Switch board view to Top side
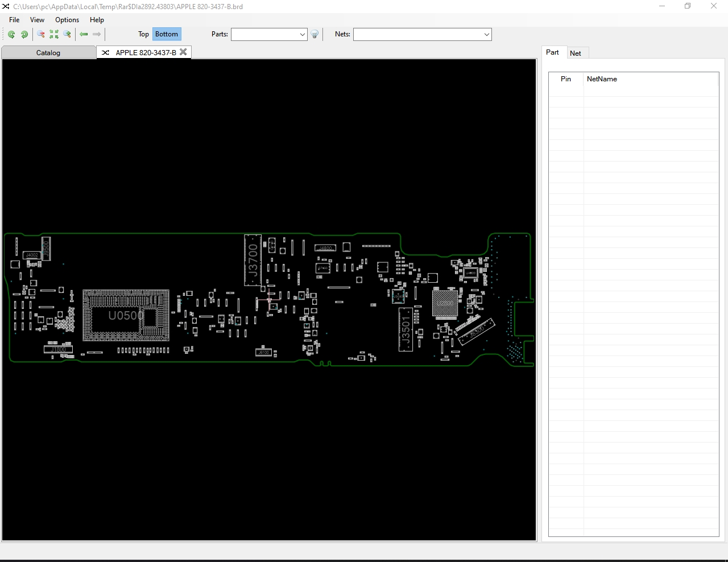Image resolution: width=728 pixels, height=562 pixels. (143, 34)
